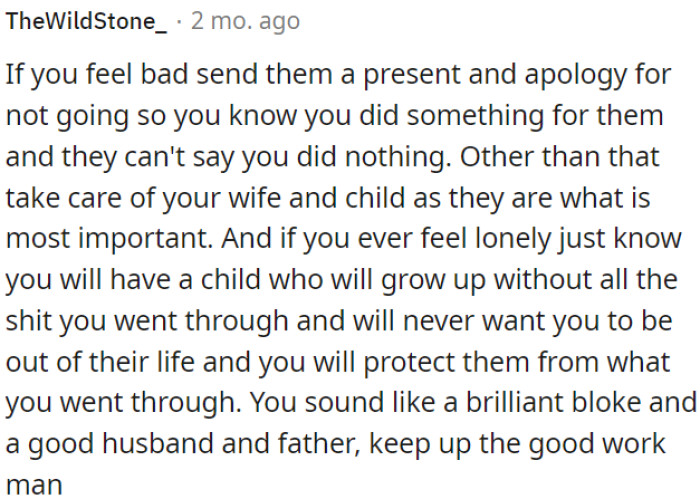The image size is (700, 499).
Task: Open TheWildStone_ user profile link
Action: click(87, 21)
